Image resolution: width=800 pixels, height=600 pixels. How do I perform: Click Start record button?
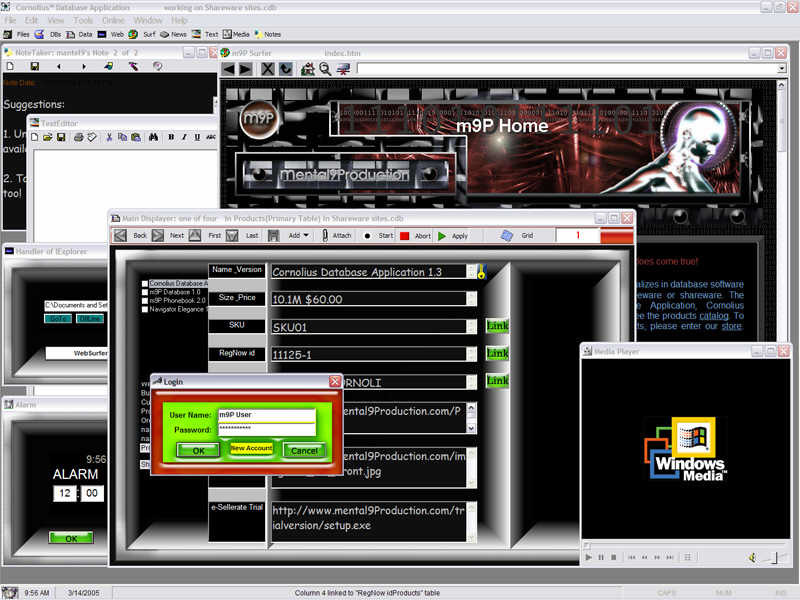[379, 236]
